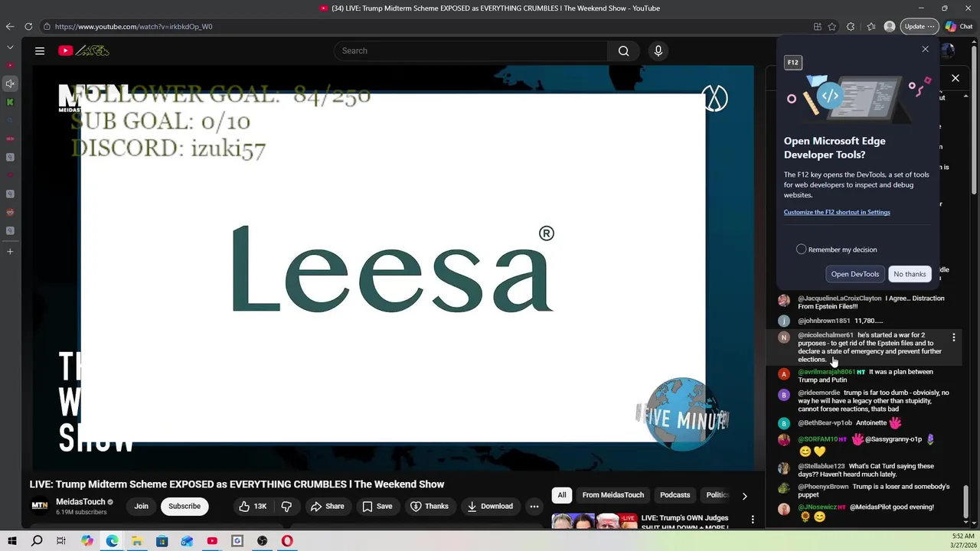
Task: Subscribe to the MeidasTouch channel
Action: pyautogui.click(x=185, y=506)
